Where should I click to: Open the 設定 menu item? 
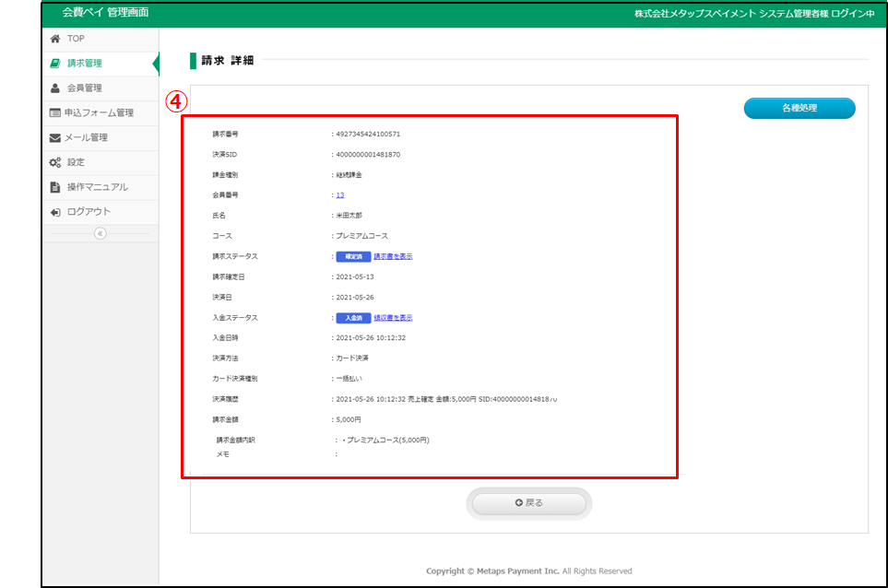pos(101,162)
